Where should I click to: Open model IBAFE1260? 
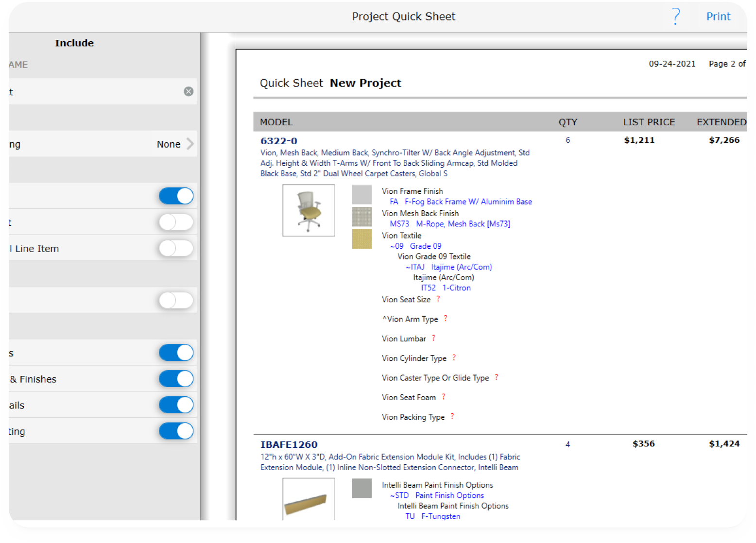[x=289, y=444]
